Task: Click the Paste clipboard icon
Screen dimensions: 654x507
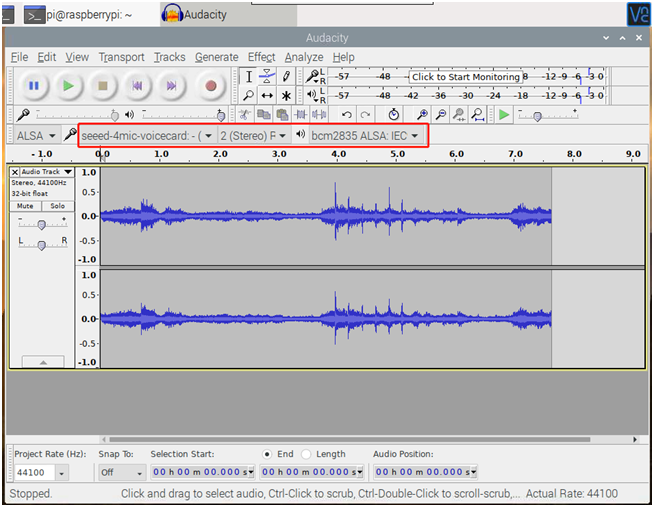Action: (x=282, y=114)
